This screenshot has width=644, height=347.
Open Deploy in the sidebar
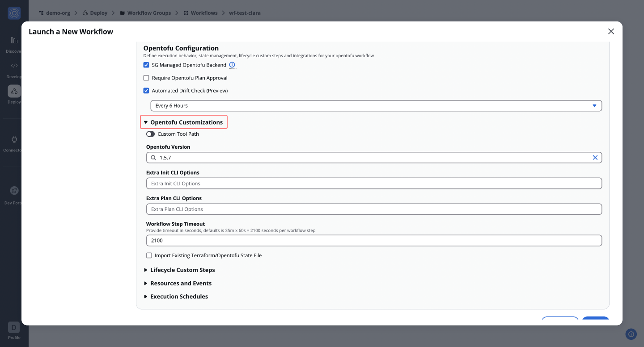pyautogui.click(x=14, y=95)
